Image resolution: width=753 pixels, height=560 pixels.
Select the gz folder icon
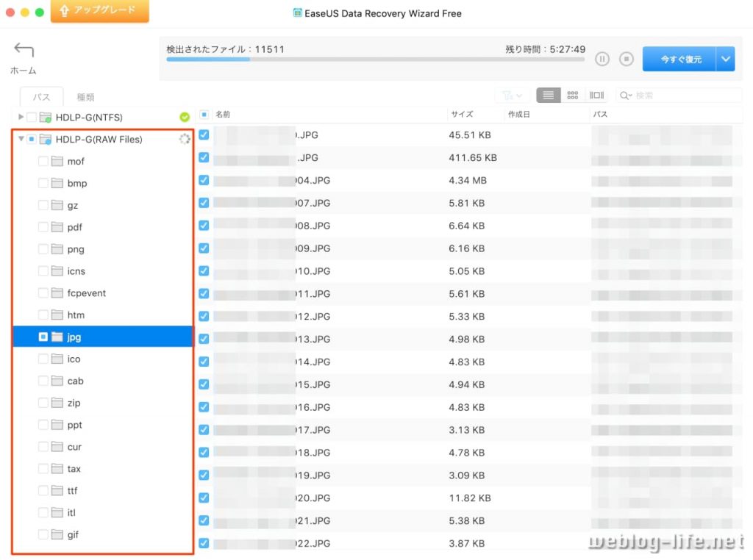tap(57, 205)
